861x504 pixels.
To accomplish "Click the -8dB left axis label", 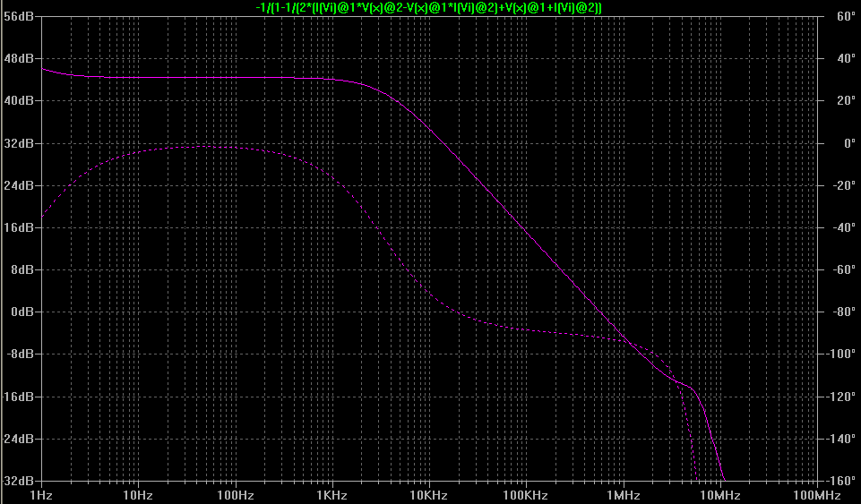I will [x=21, y=354].
